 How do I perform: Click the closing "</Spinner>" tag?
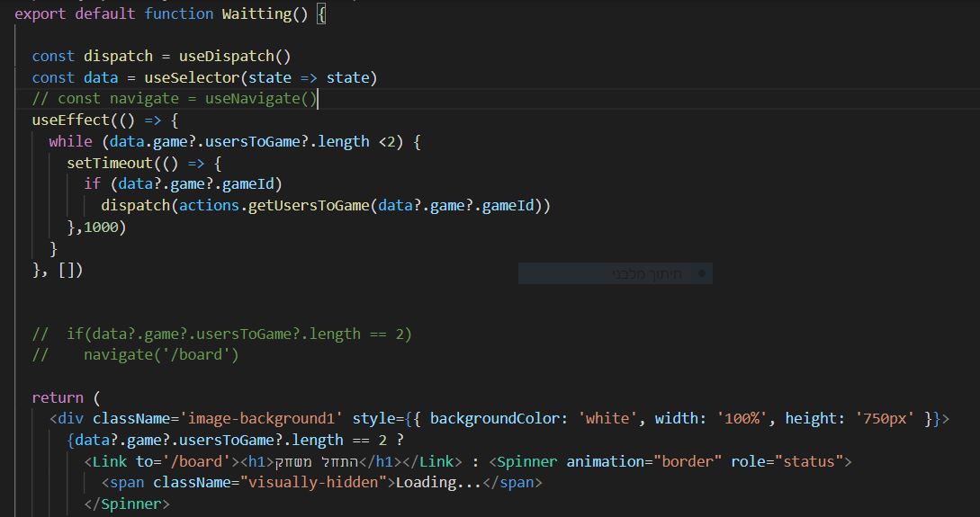point(127,504)
